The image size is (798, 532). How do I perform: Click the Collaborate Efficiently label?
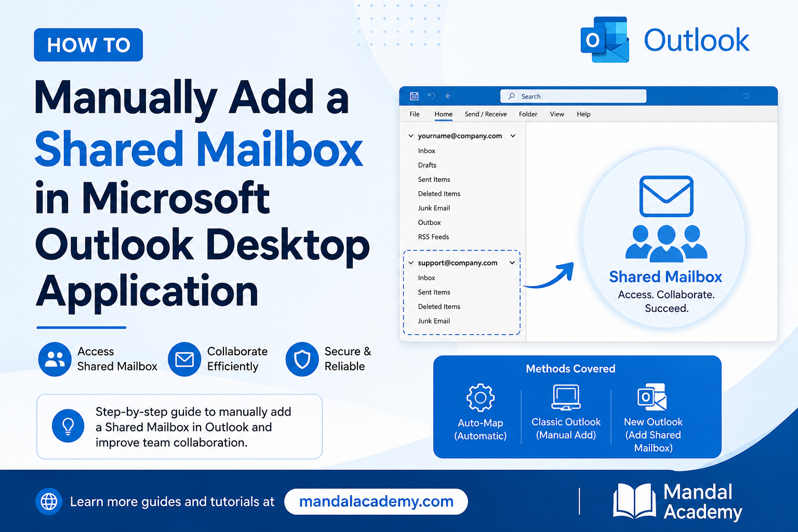(237, 359)
